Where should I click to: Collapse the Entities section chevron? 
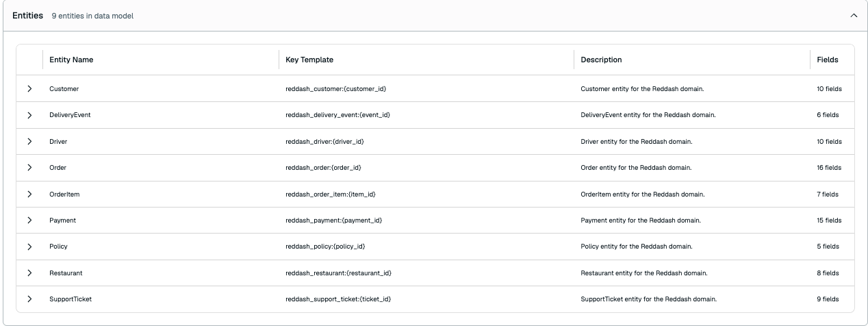[854, 16]
